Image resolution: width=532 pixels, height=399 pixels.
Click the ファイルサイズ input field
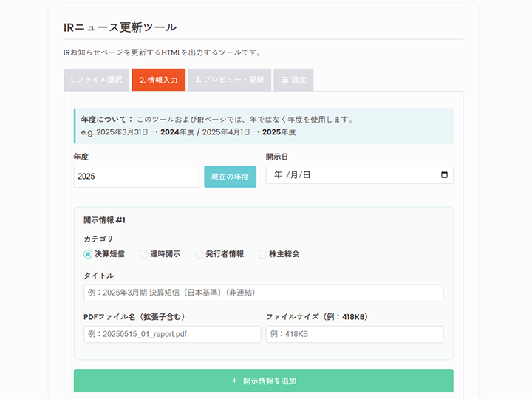(355, 334)
